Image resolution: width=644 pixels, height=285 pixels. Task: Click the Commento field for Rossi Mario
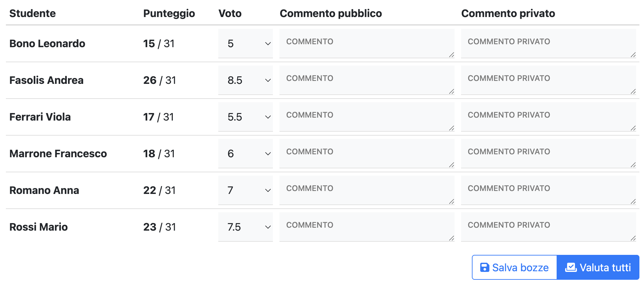pos(367,227)
